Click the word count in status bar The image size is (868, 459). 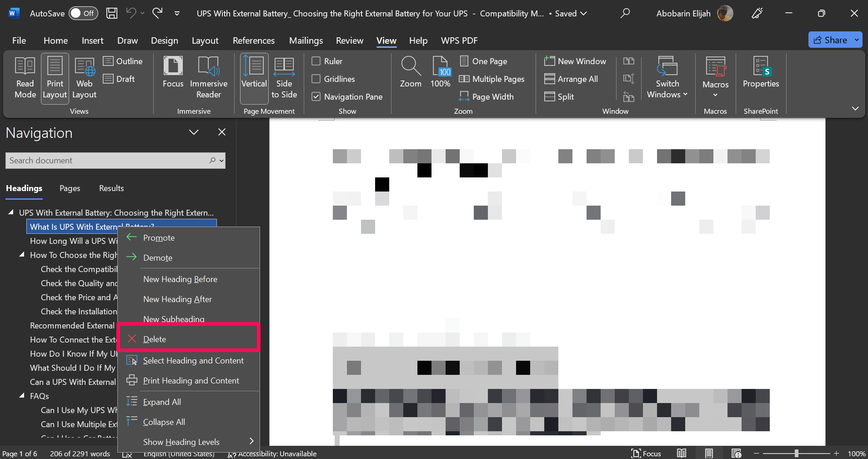(80, 454)
